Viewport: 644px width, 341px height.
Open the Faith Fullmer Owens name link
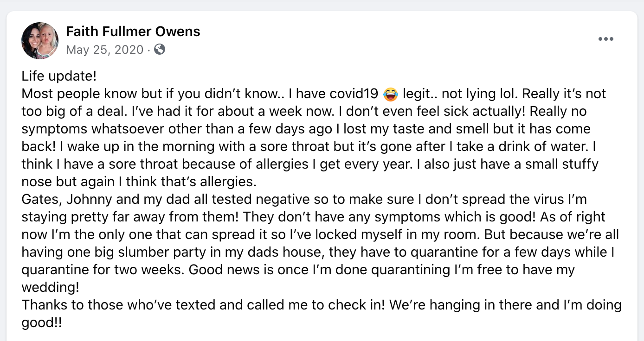pyautogui.click(x=133, y=32)
